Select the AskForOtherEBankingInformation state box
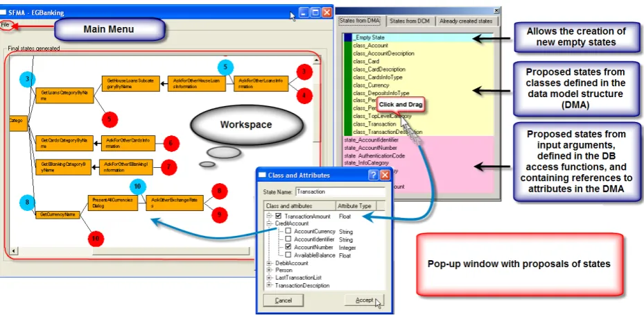Viewport: 644px width, 315px height. pos(125,167)
